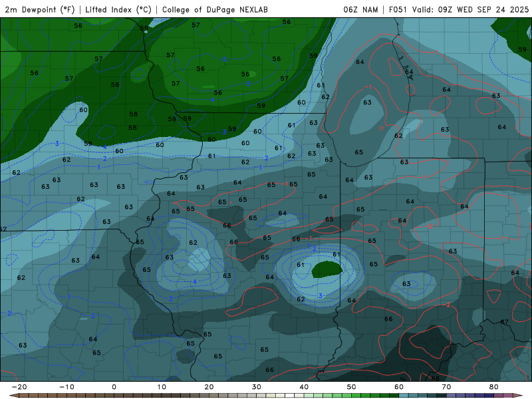Click the 67 dewpoint value on the map
This screenshot has height=399, width=532.
click(505, 322)
